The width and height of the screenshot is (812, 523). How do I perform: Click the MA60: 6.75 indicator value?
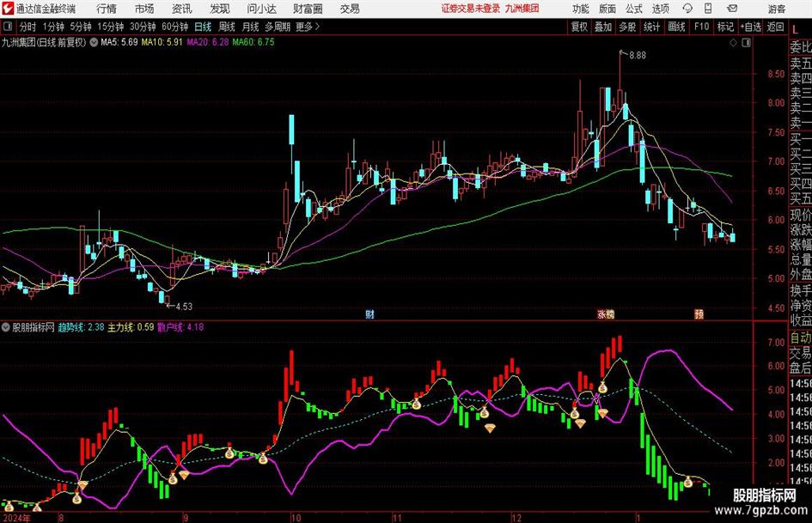pos(253,42)
